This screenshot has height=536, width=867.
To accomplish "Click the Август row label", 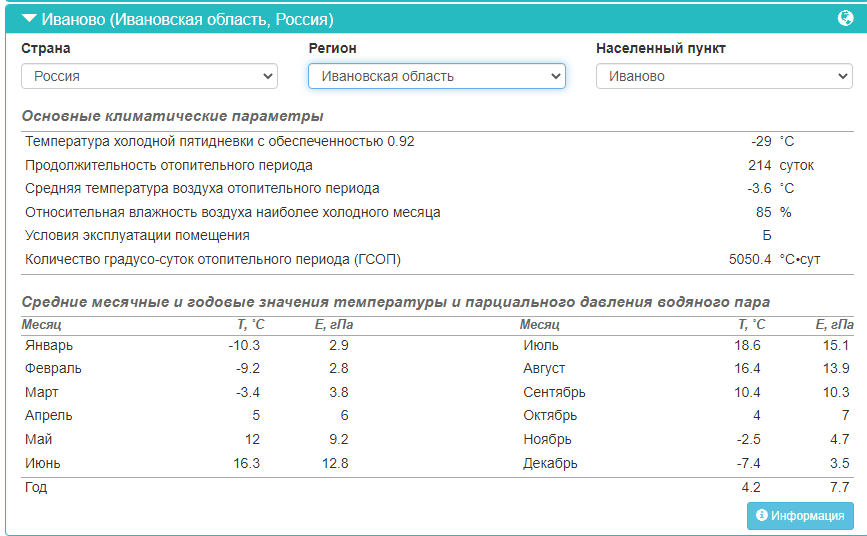I will [544, 368].
